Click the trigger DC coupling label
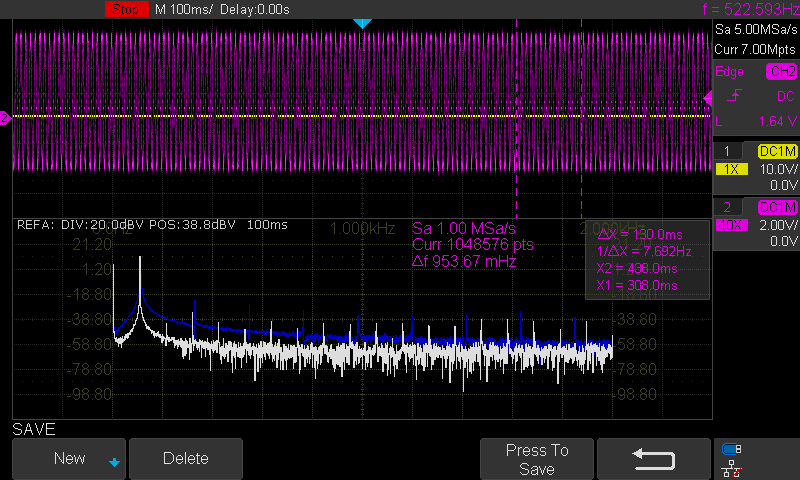The image size is (800, 480). tap(785, 96)
